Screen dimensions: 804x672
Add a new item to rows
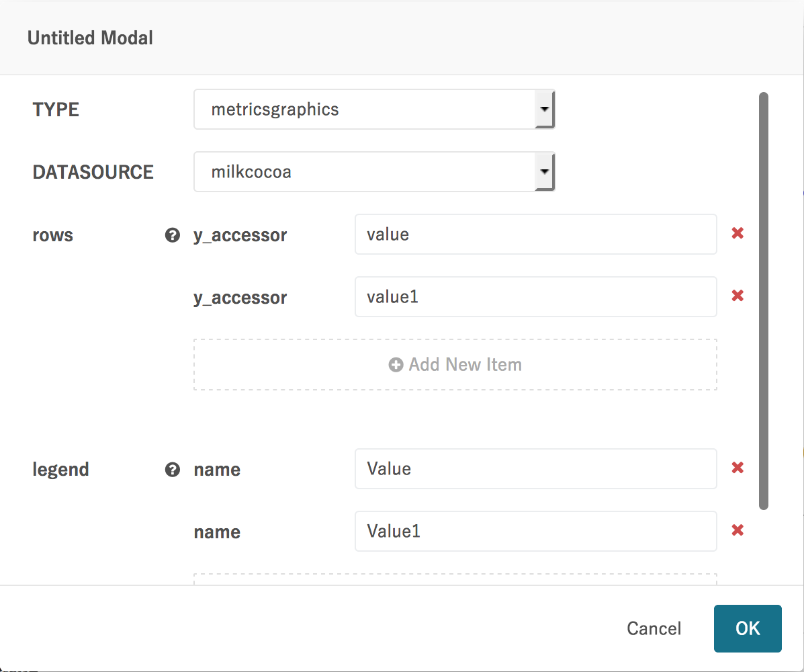[455, 365]
